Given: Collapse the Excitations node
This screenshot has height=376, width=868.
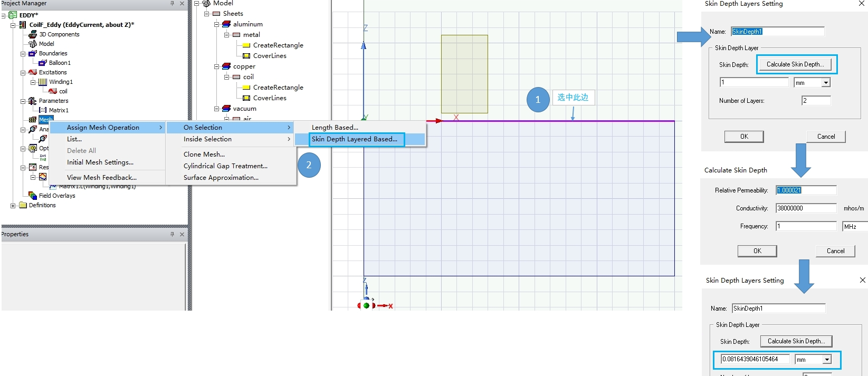Looking at the screenshot, I should pos(23,72).
